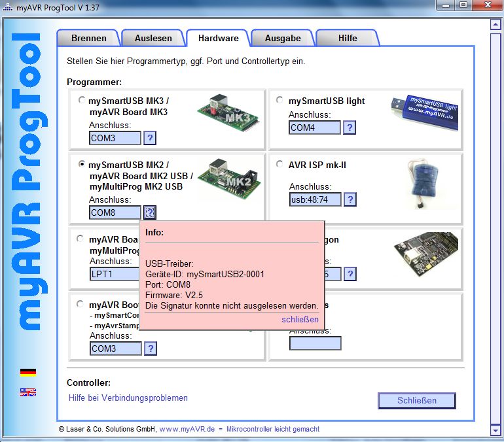Click the MK2 programmer board image

point(229,178)
